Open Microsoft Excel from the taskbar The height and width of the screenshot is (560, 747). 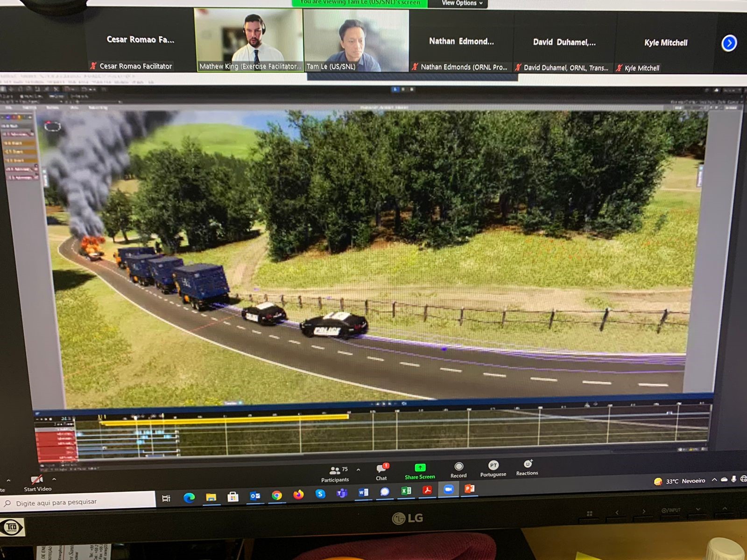point(406,490)
